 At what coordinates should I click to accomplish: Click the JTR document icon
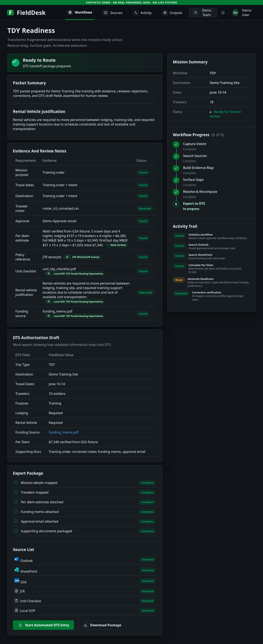pyautogui.click(x=16, y=591)
